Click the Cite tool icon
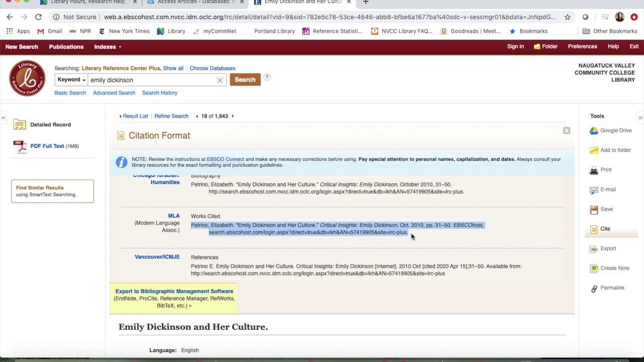This screenshot has width=644, height=362. (594, 229)
